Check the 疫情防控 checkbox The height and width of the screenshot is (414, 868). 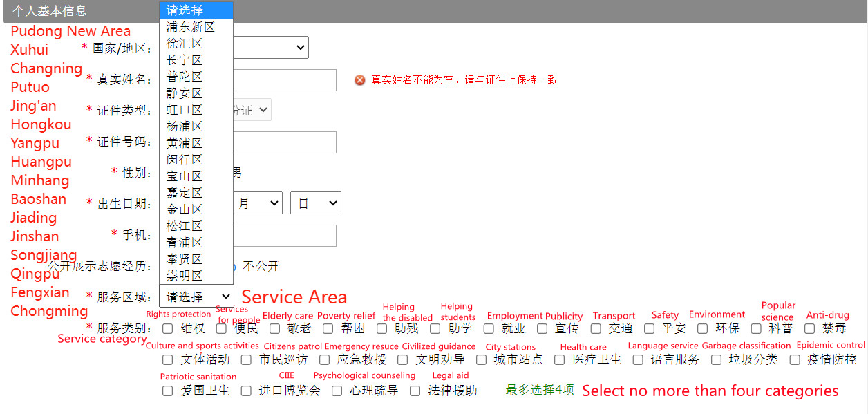pyautogui.click(x=795, y=359)
